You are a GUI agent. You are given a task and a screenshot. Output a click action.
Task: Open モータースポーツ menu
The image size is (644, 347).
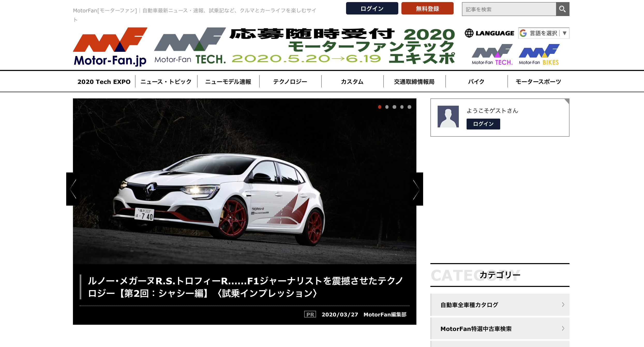(x=538, y=82)
